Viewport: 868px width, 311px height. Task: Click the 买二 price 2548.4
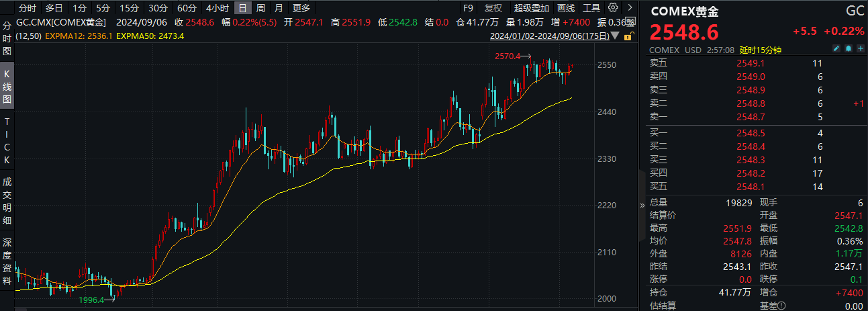click(751, 146)
